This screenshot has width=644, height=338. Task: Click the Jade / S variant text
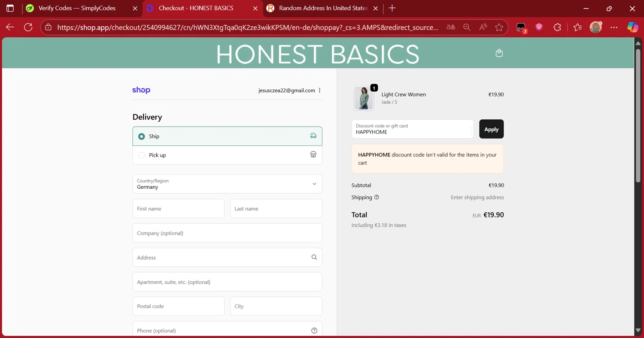click(x=389, y=102)
